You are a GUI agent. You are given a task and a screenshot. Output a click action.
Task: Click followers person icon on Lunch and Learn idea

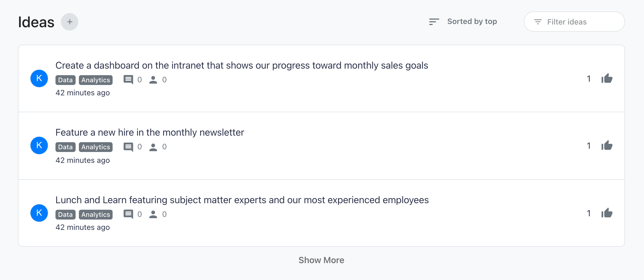pos(153,214)
